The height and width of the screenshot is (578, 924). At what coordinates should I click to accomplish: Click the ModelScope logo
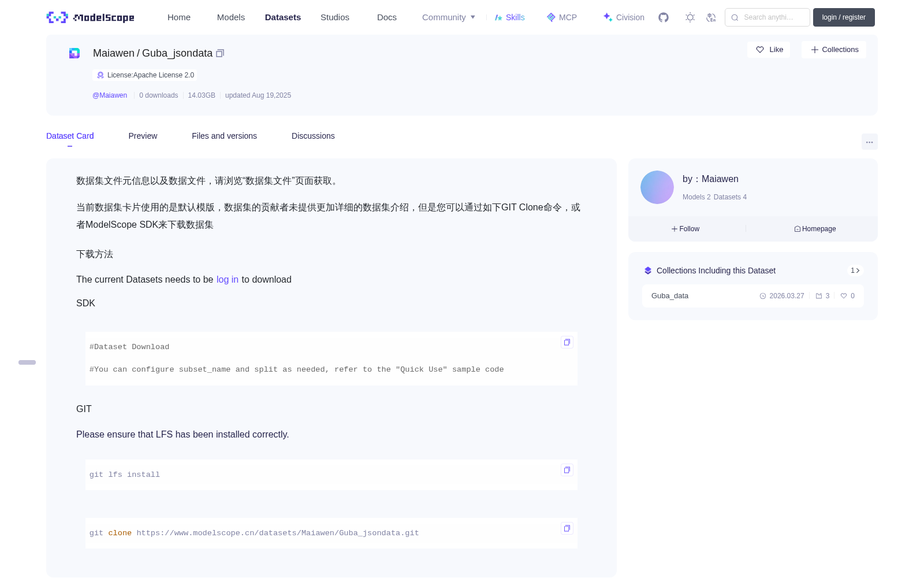91,17
